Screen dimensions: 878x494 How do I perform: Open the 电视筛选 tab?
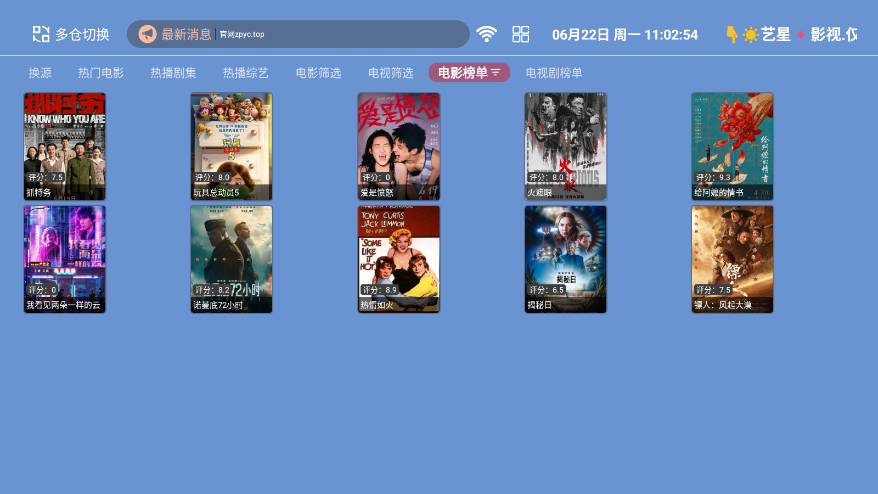tap(391, 73)
